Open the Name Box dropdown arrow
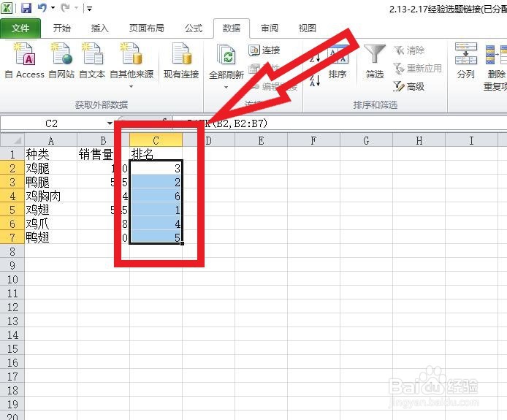 [110, 123]
